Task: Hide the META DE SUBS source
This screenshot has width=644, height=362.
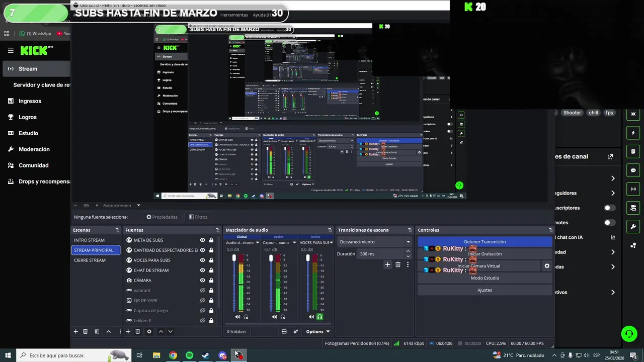Action: click(x=202, y=240)
